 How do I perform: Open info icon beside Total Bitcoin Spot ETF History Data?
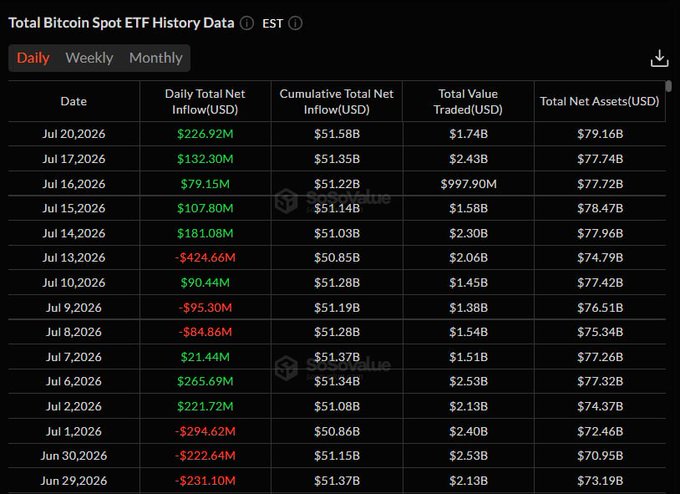(247, 23)
